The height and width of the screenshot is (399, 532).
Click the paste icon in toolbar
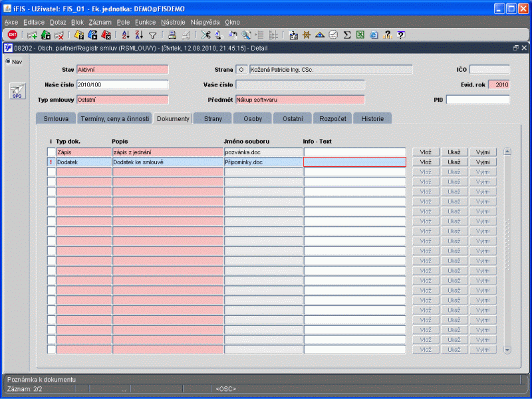coord(233,35)
